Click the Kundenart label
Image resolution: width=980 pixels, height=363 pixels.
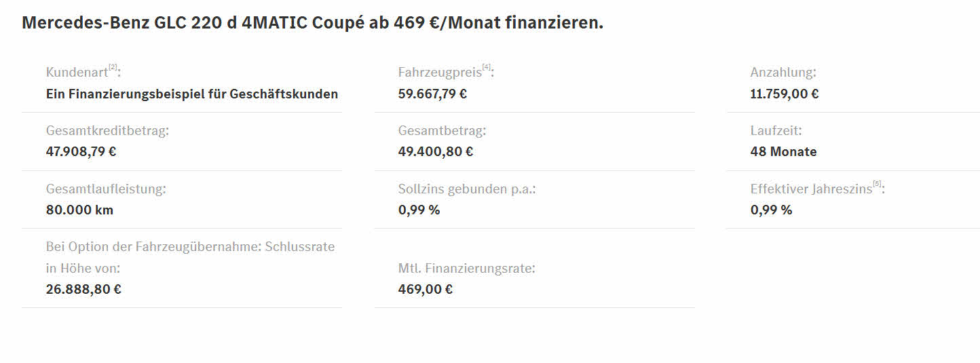click(77, 73)
